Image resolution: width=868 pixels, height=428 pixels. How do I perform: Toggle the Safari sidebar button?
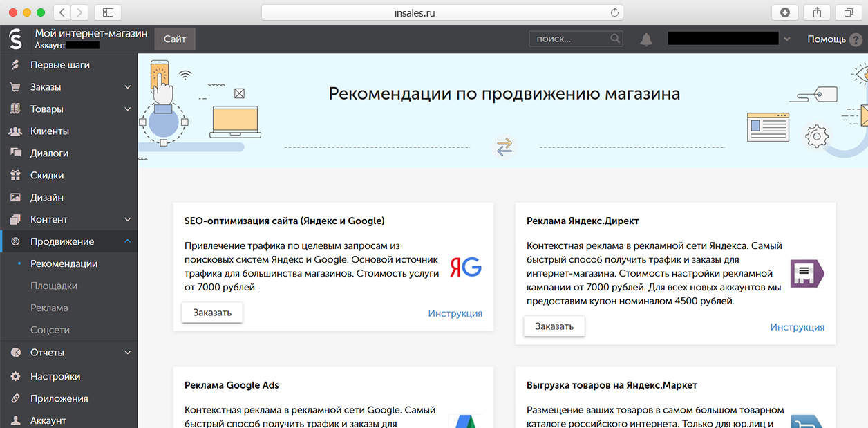(x=108, y=12)
